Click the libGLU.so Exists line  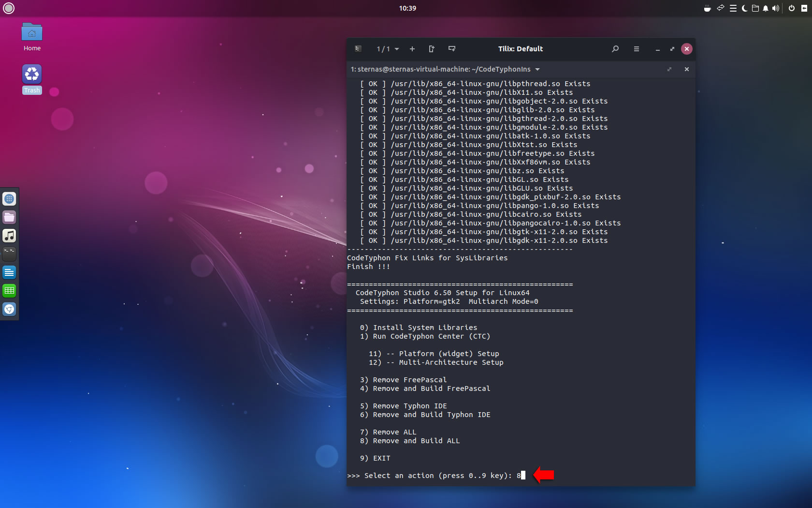pyautogui.click(x=466, y=188)
